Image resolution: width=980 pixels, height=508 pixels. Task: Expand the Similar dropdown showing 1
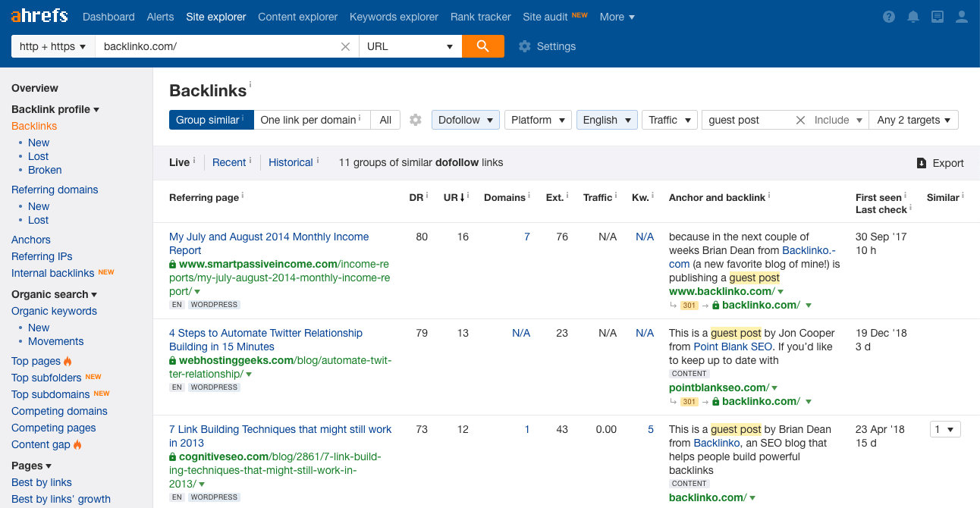pos(945,429)
